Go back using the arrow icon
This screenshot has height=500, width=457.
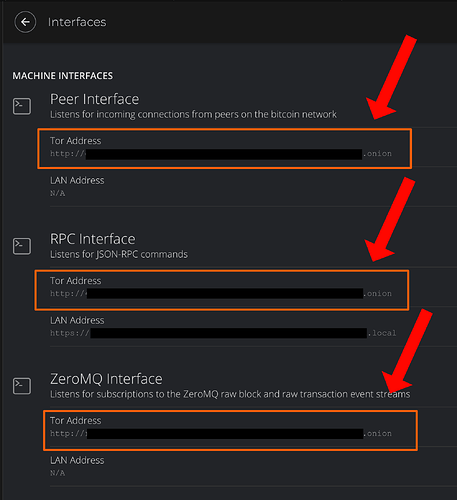click(25, 22)
